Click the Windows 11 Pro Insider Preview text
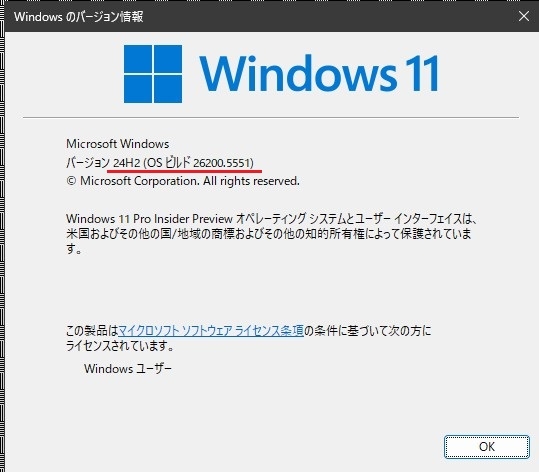 click(x=149, y=219)
